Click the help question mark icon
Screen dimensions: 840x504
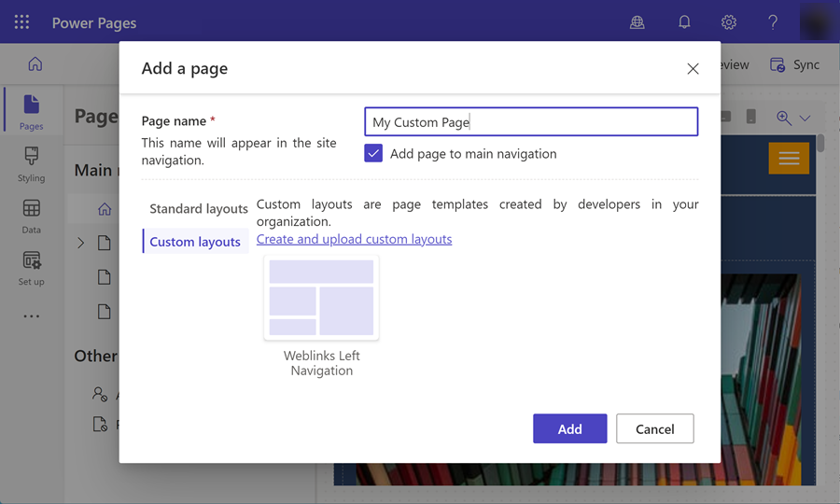[773, 22]
